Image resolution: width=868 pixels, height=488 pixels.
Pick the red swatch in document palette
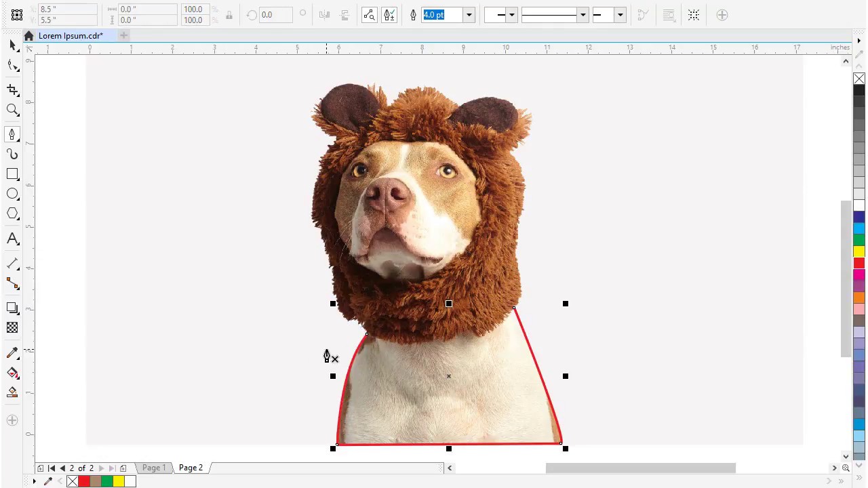(x=84, y=481)
